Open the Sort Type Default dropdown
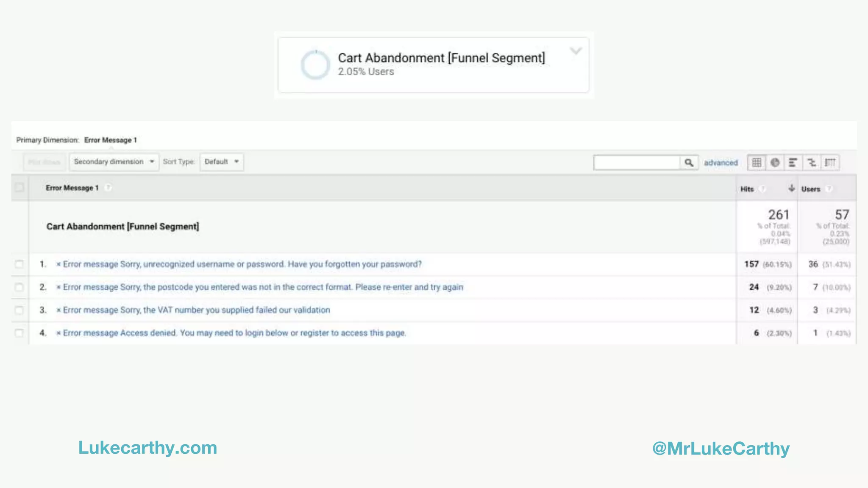This screenshot has width=868, height=488. point(221,162)
